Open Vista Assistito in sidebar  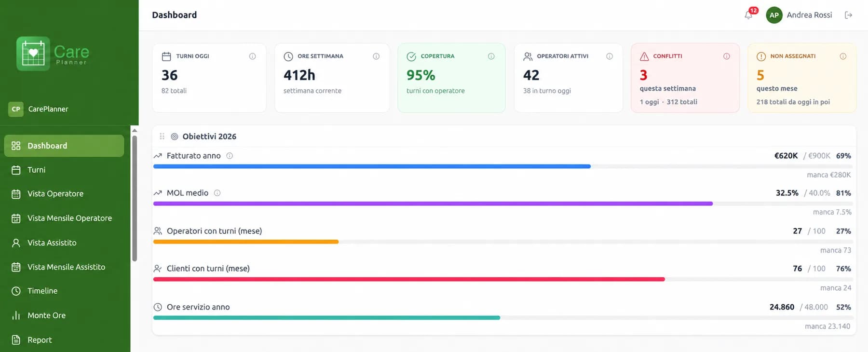click(64, 243)
